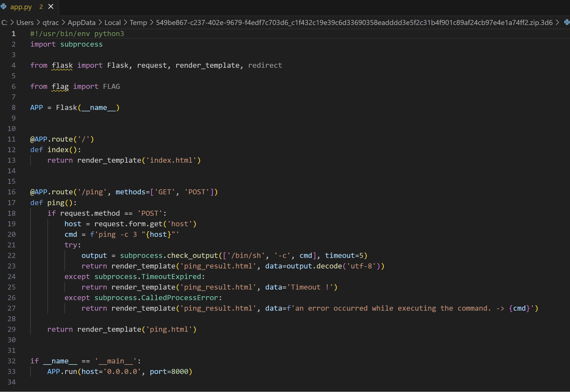Click line number 16 in the gutter
The height and width of the screenshot is (392, 570).
tap(12, 192)
